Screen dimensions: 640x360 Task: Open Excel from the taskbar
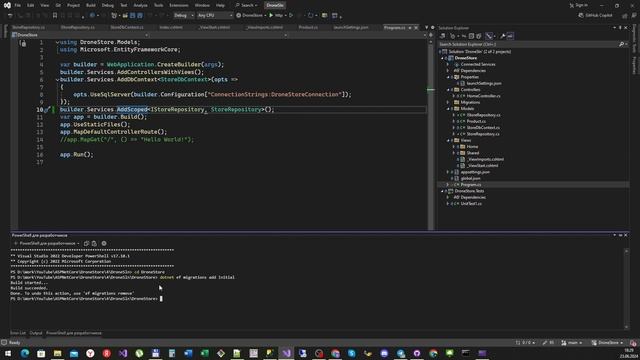(204, 353)
